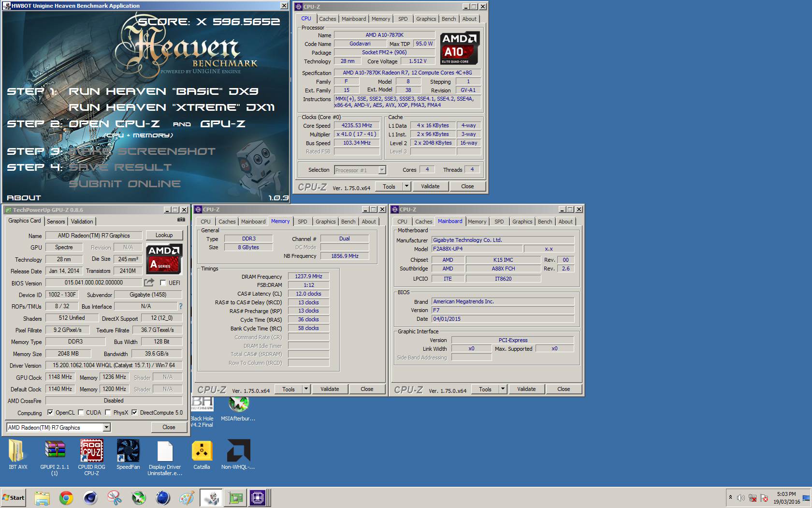
Task: Click the GPU-Z screenshot camera icon
Action: click(181, 220)
